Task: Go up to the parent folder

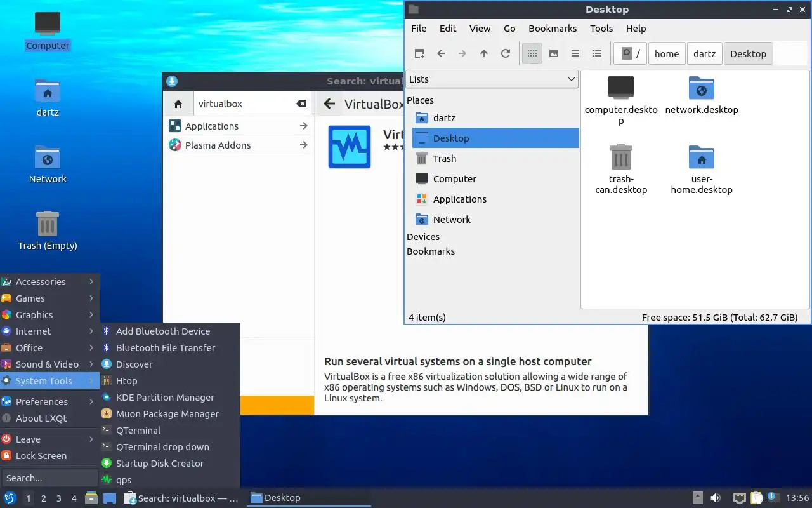Action: pos(484,54)
